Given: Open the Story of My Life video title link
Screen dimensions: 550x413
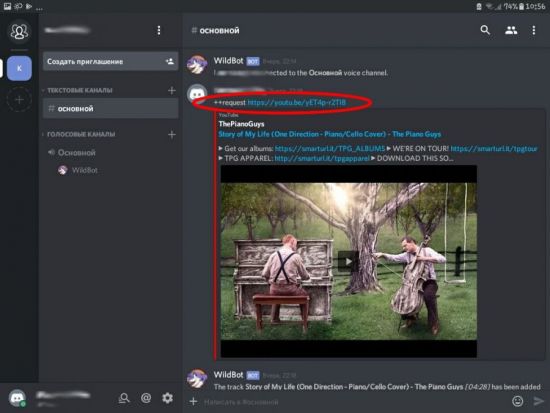Looking at the screenshot, I should coord(329,134).
